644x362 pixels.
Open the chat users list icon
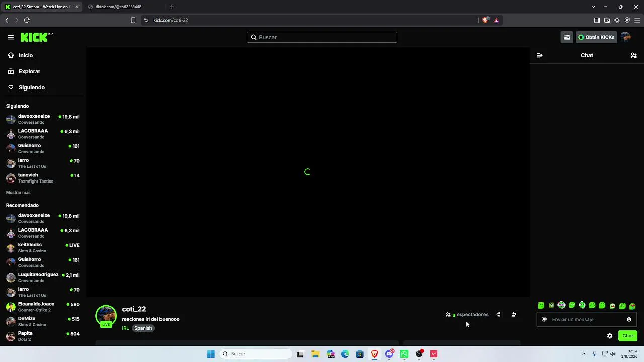(x=634, y=55)
